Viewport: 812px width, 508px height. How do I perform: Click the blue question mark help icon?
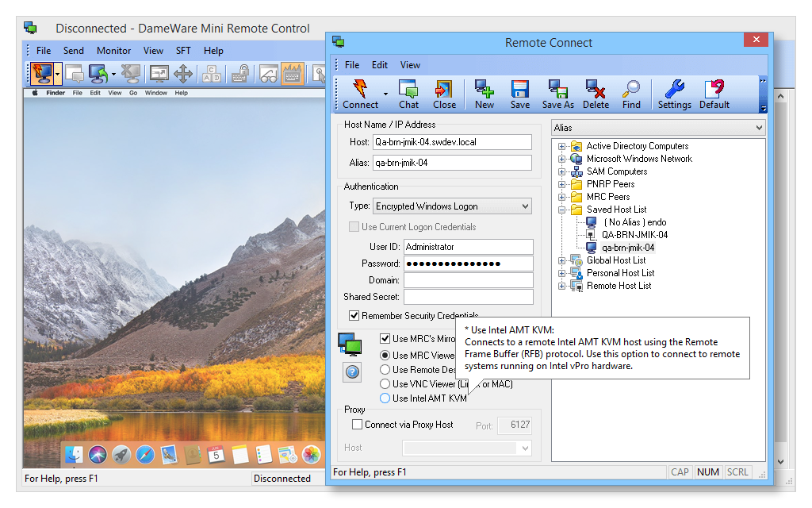click(x=352, y=372)
